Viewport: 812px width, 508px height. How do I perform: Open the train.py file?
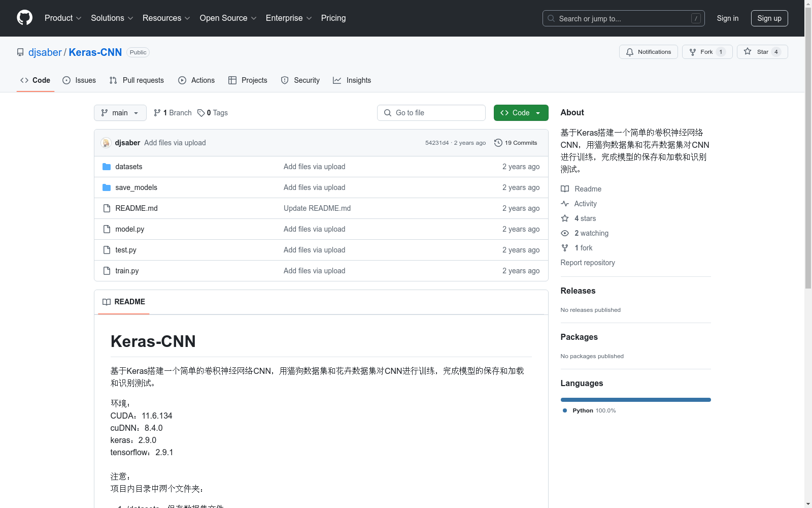point(127,271)
